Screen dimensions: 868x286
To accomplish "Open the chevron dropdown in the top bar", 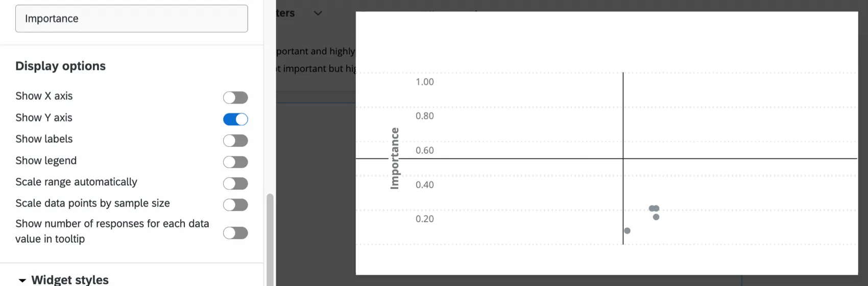I will point(318,13).
